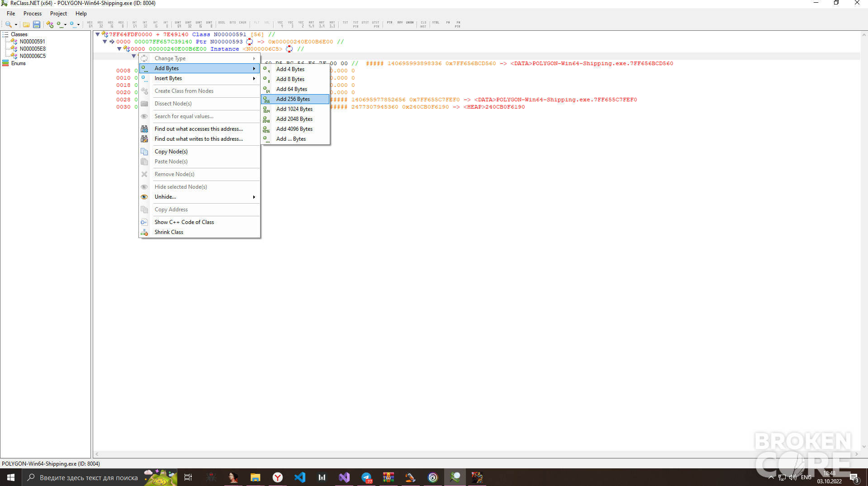
Task: Select the PTR pointer node type
Action: coord(389,23)
